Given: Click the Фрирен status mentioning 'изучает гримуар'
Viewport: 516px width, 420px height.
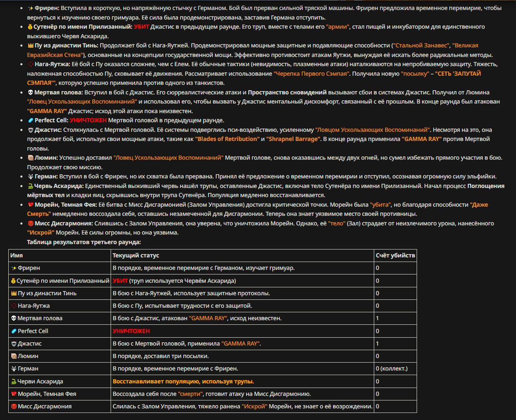Looking at the screenshot, I should point(204,268).
